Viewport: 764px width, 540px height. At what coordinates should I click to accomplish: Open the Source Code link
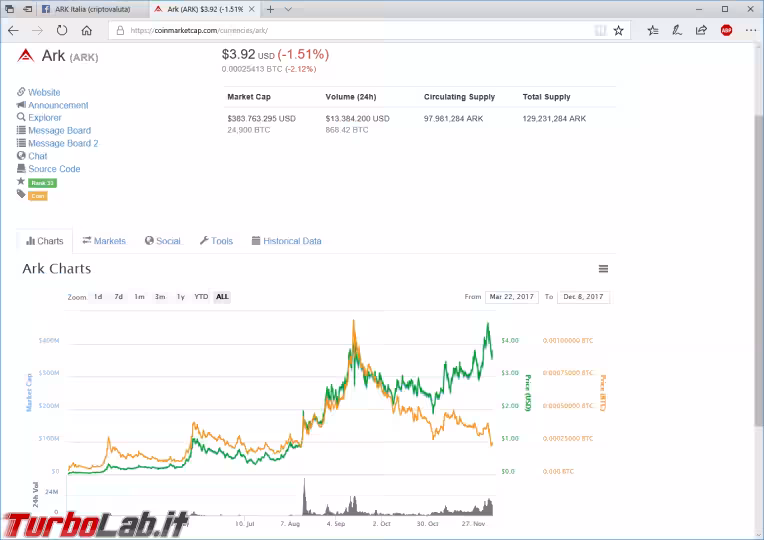point(54,169)
